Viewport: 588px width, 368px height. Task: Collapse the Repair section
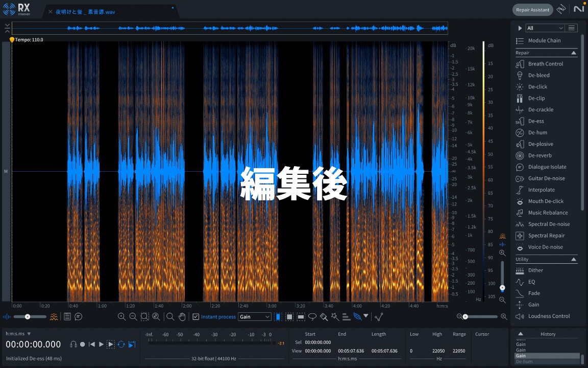click(x=573, y=53)
